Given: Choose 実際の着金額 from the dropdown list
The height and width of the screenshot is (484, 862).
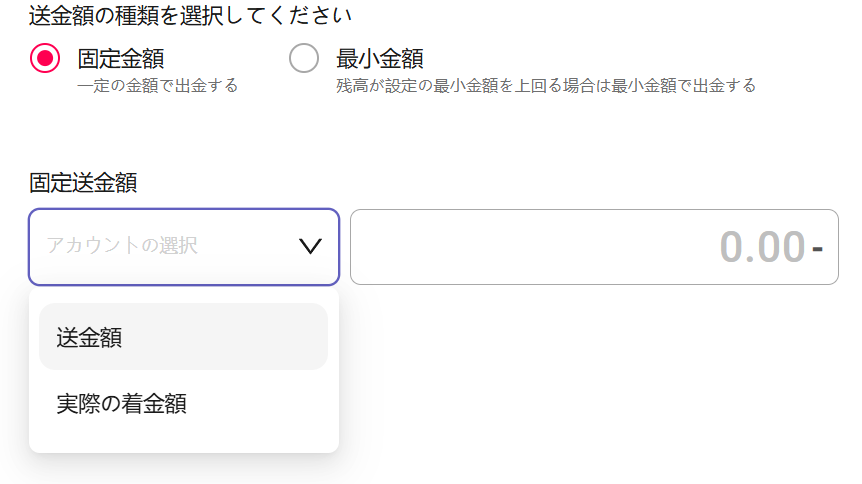Looking at the screenshot, I should [184, 404].
